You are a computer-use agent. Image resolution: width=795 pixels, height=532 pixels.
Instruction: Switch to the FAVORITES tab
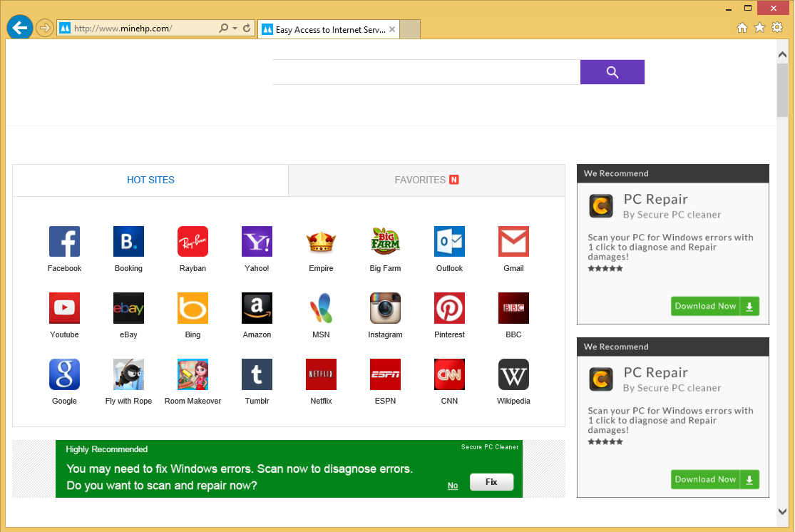coord(426,180)
